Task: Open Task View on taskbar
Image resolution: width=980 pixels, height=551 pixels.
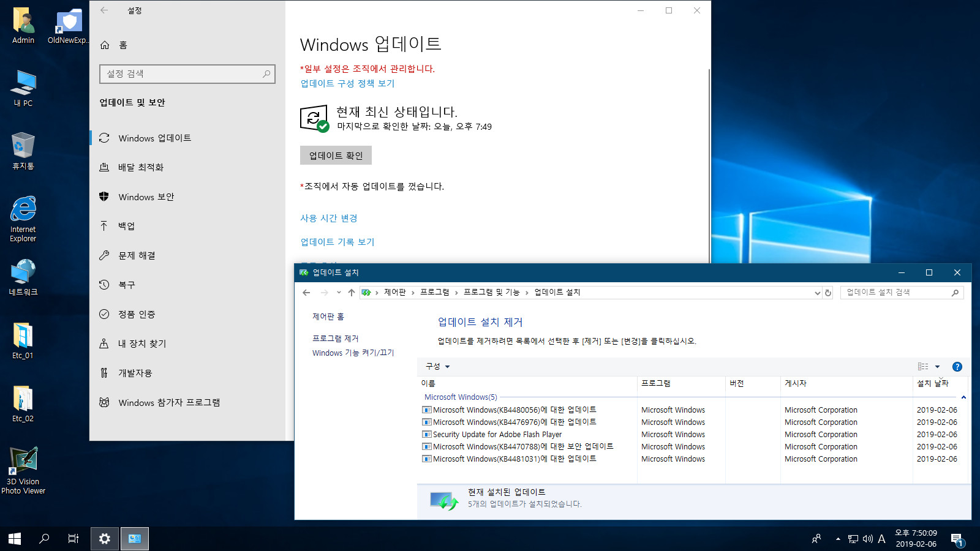Action: tap(73, 539)
